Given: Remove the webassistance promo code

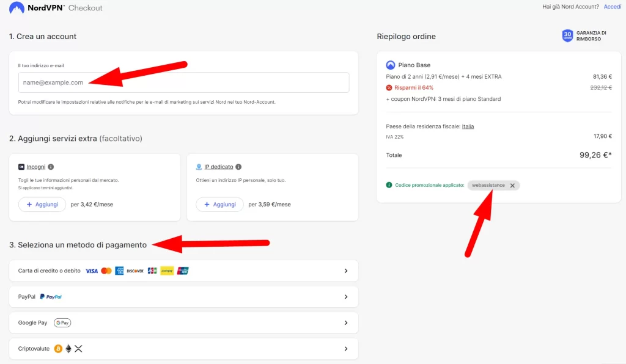Looking at the screenshot, I should point(512,186).
